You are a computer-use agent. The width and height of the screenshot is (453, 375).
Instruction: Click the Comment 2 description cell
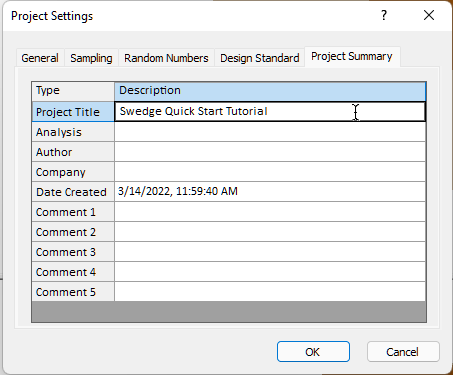[x=270, y=232]
